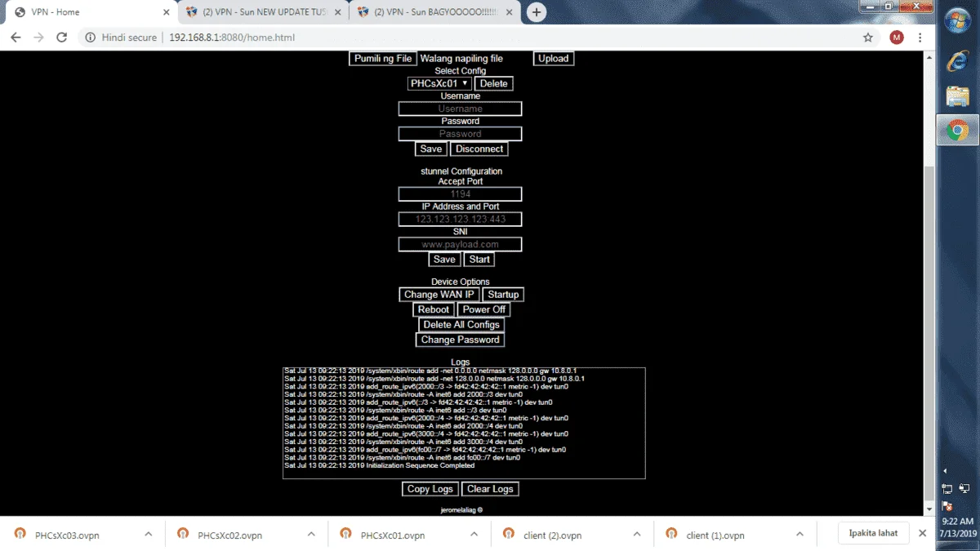Start the stunnel service
980x551 pixels.
coord(479,260)
